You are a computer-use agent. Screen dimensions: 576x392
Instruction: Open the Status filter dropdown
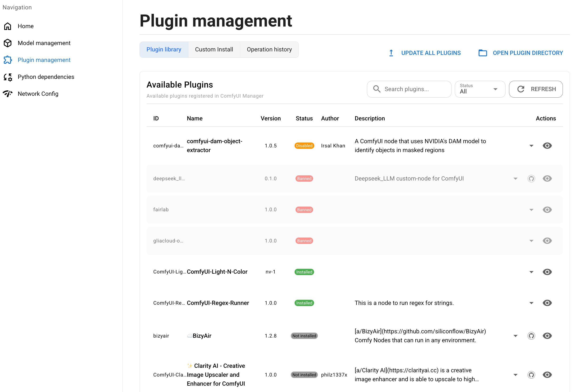(480, 89)
